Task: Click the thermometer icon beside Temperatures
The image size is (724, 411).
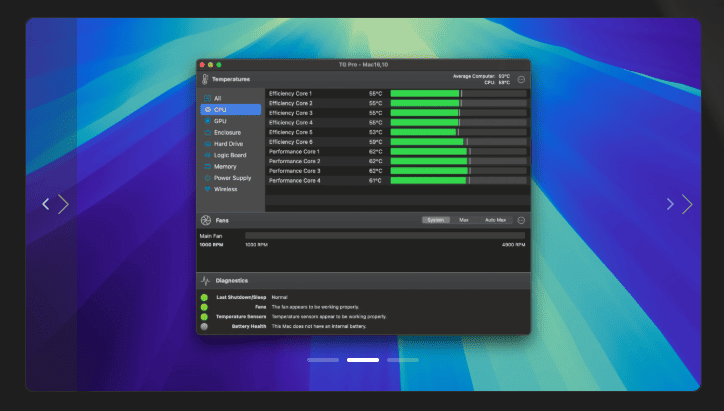Action: (205, 79)
